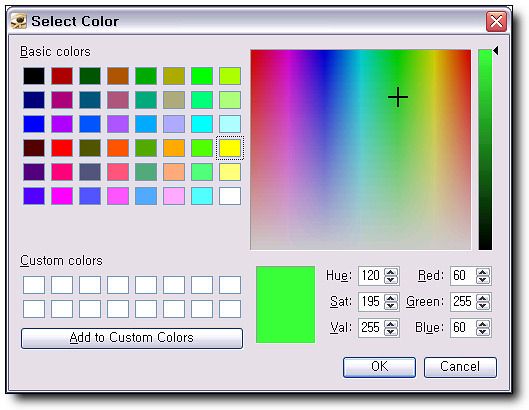Select the first empty custom color slot
This screenshot has height=410, width=529.
[34, 285]
